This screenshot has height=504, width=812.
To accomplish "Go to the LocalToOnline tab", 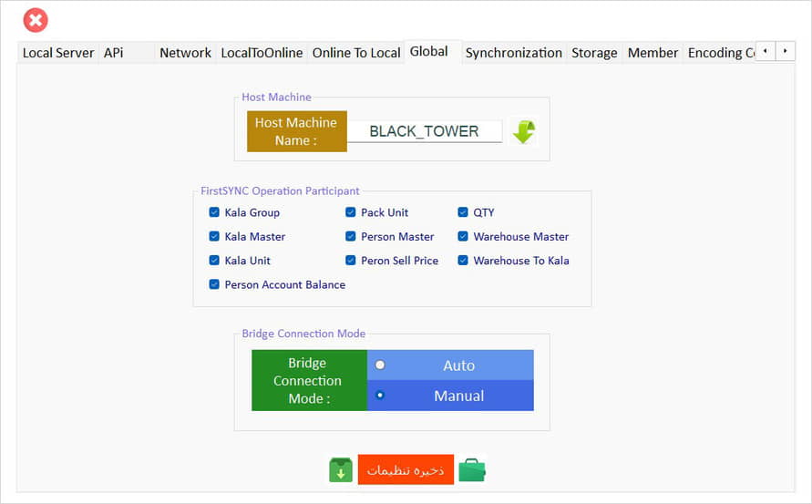I will pyautogui.click(x=262, y=53).
